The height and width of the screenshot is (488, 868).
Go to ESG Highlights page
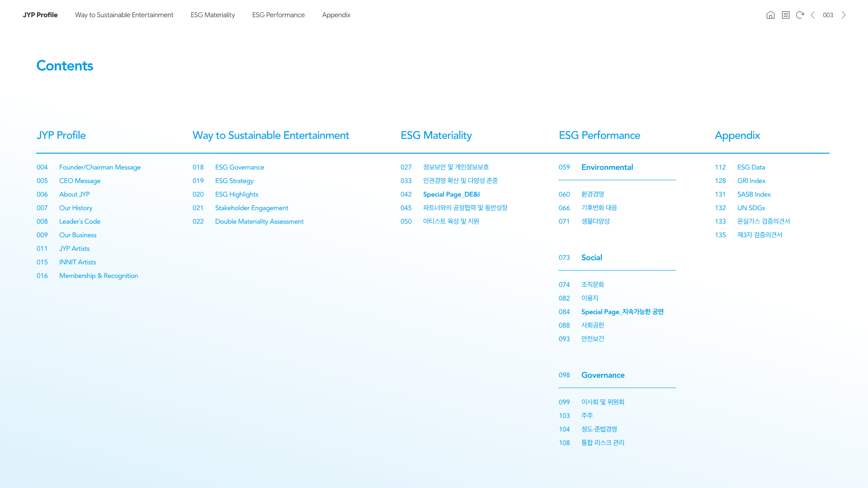coord(237,194)
